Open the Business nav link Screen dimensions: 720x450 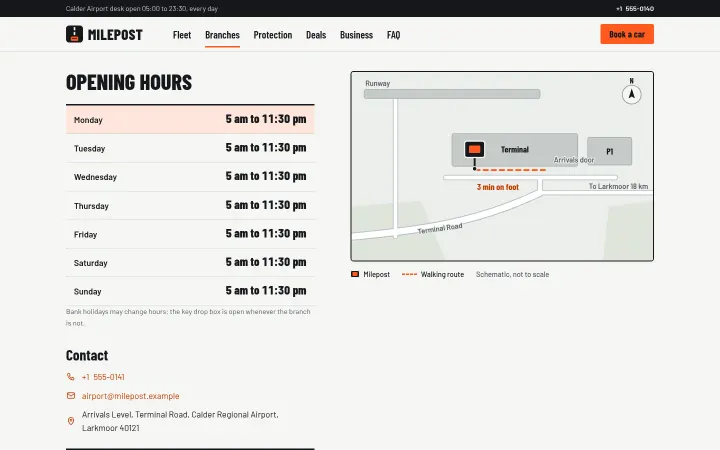tap(356, 35)
